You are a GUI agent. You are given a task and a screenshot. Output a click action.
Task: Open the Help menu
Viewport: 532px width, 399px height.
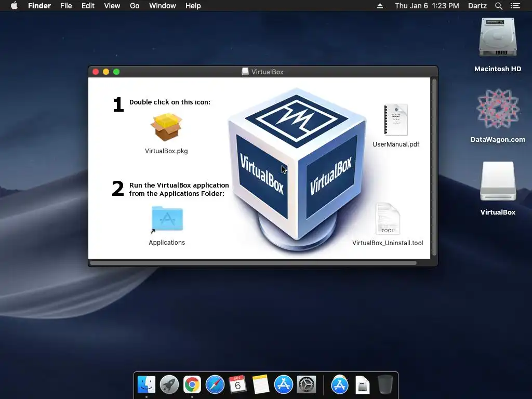[x=193, y=6]
